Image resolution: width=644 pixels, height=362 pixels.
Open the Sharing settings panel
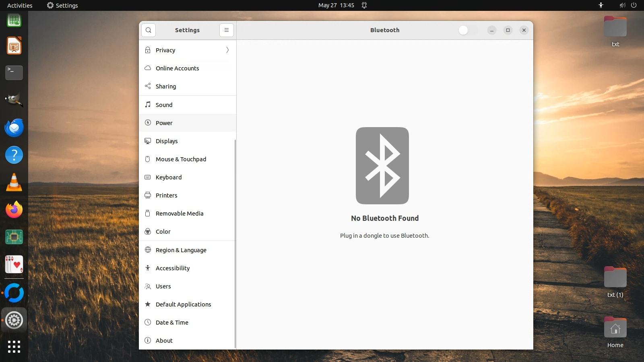tap(166, 86)
